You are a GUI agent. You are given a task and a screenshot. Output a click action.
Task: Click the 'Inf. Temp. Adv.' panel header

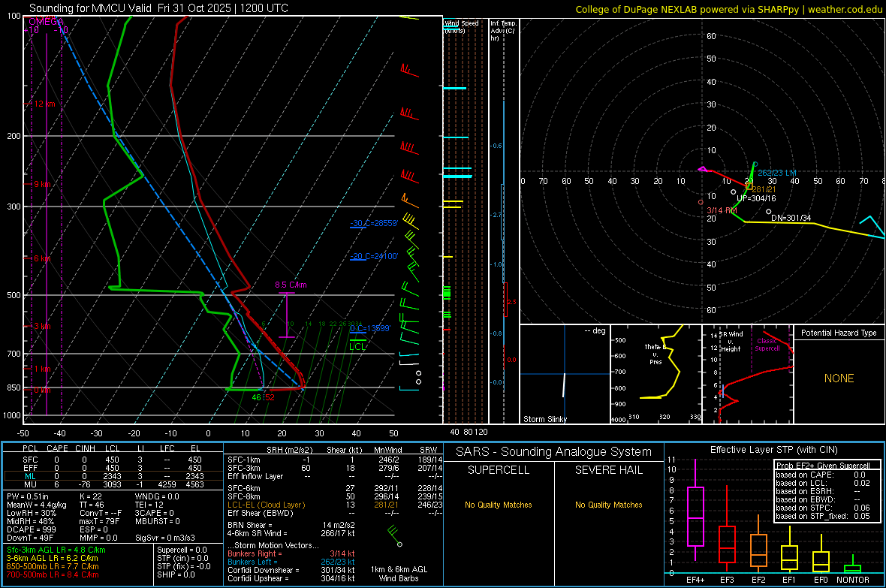click(504, 31)
